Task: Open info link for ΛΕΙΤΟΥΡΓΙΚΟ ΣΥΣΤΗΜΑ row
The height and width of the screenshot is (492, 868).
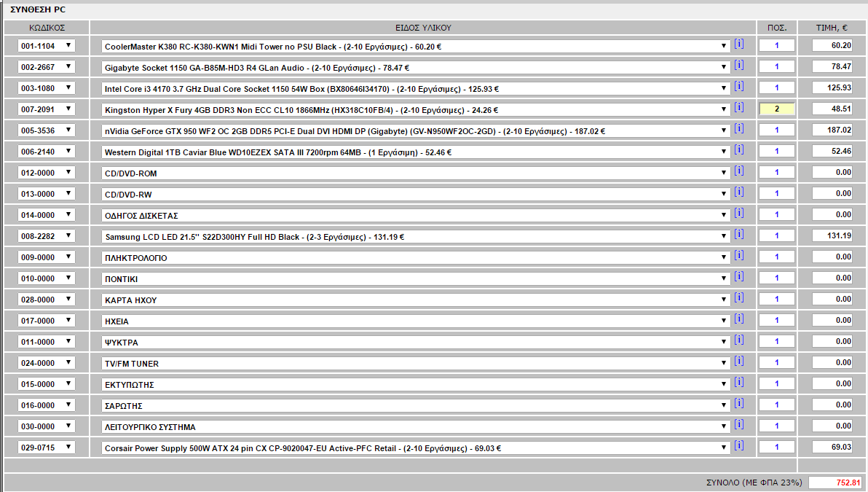Action: click(739, 424)
